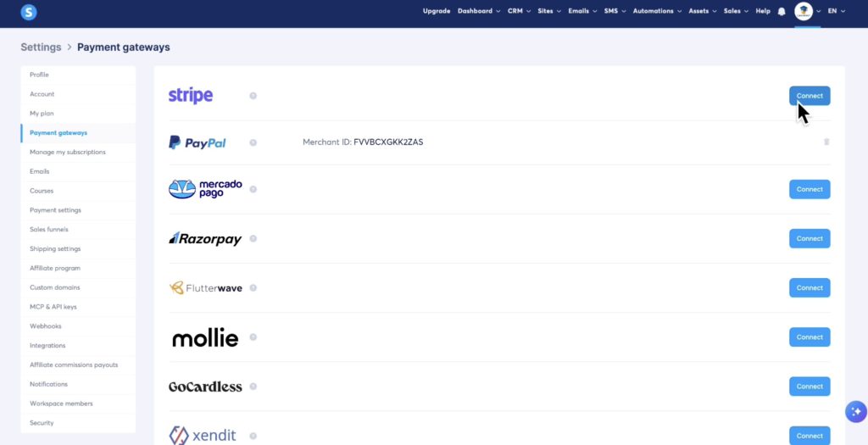Click the GoCardless logo
Viewport: 868px width, 445px height.
coord(205,387)
